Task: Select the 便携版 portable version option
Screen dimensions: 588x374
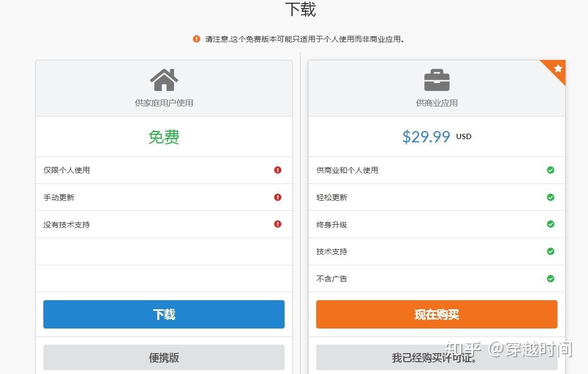Action: 164,357
